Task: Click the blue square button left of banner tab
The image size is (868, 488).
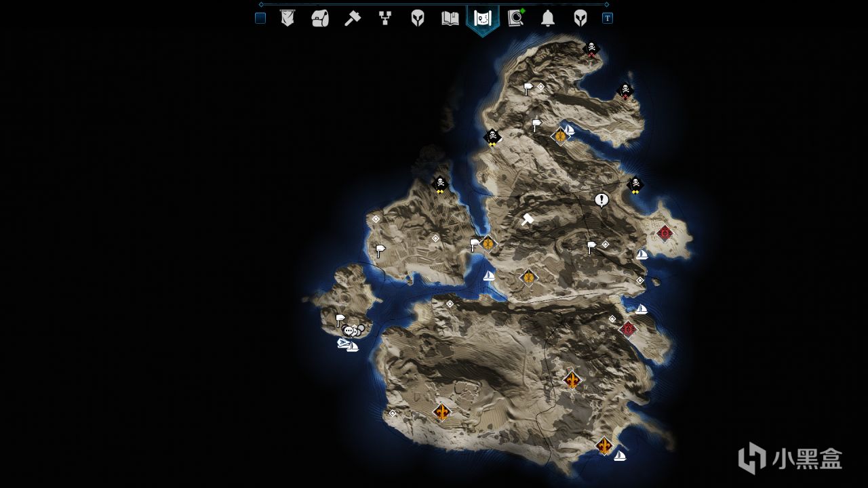Action: (x=260, y=18)
